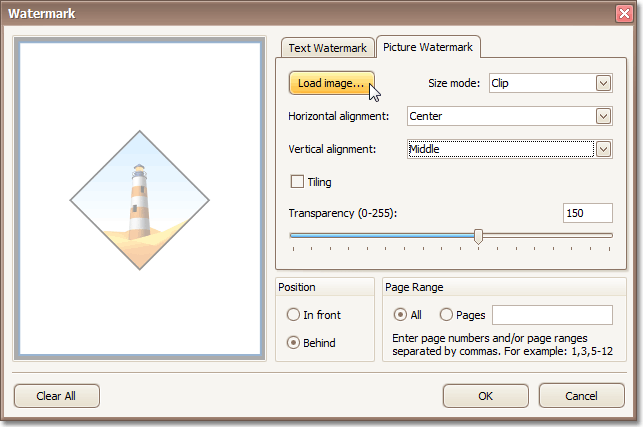Click the Pages range text field
The width and height of the screenshot is (643, 427).
552,315
